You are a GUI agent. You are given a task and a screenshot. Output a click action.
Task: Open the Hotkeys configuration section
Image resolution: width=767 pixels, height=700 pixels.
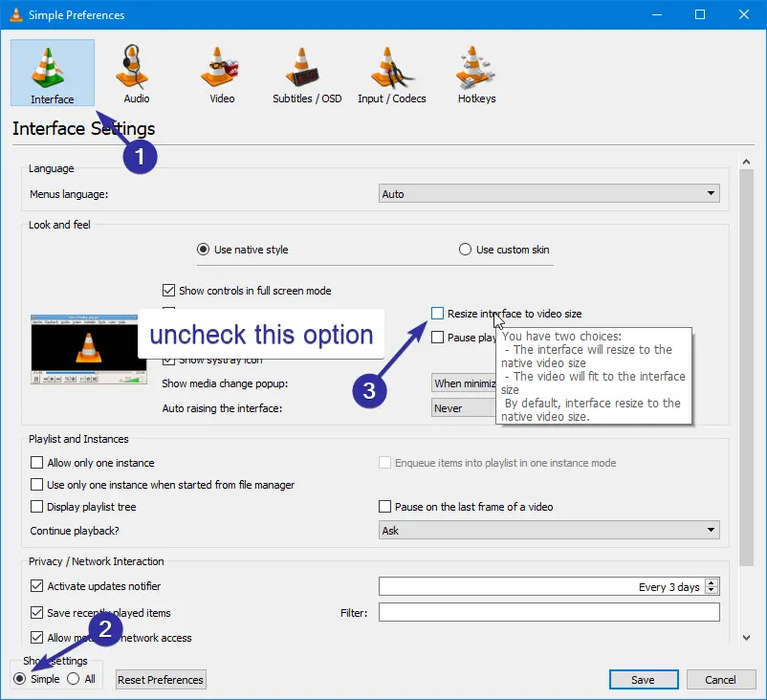click(x=475, y=73)
